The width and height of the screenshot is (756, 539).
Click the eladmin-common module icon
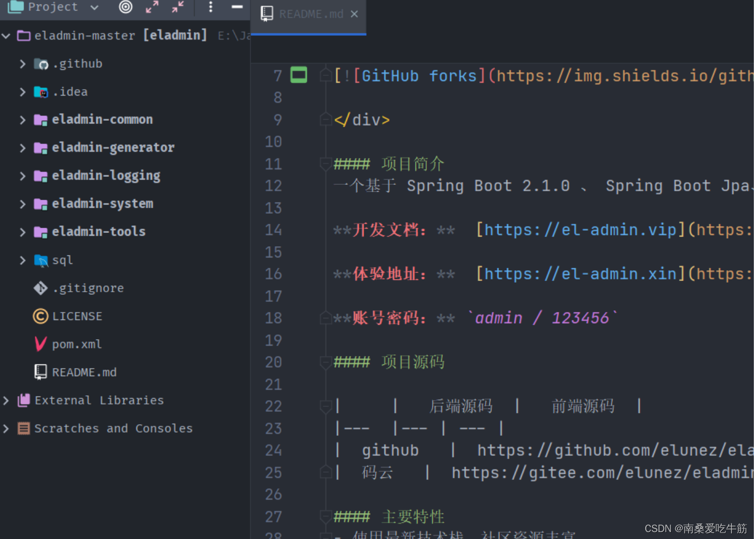pos(41,120)
